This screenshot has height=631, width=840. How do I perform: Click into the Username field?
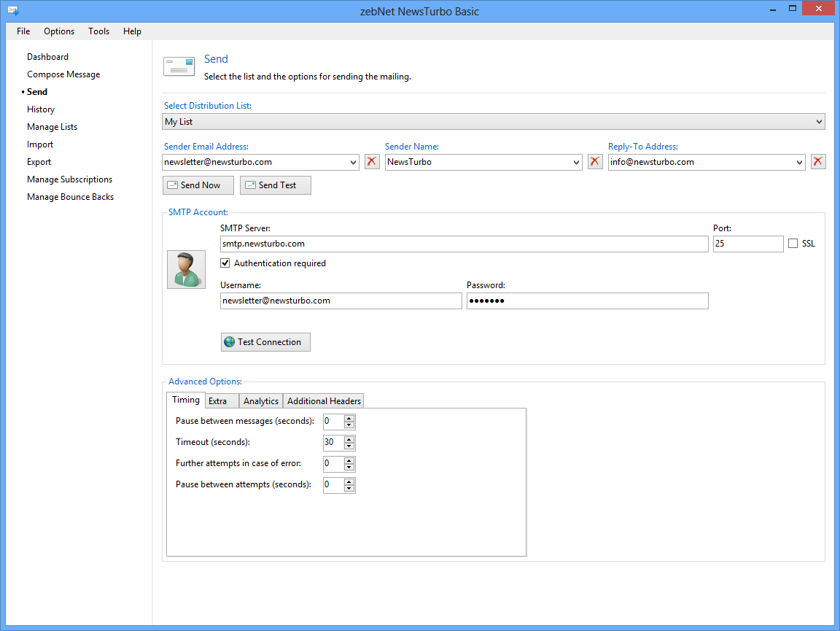[x=341, y=301]
